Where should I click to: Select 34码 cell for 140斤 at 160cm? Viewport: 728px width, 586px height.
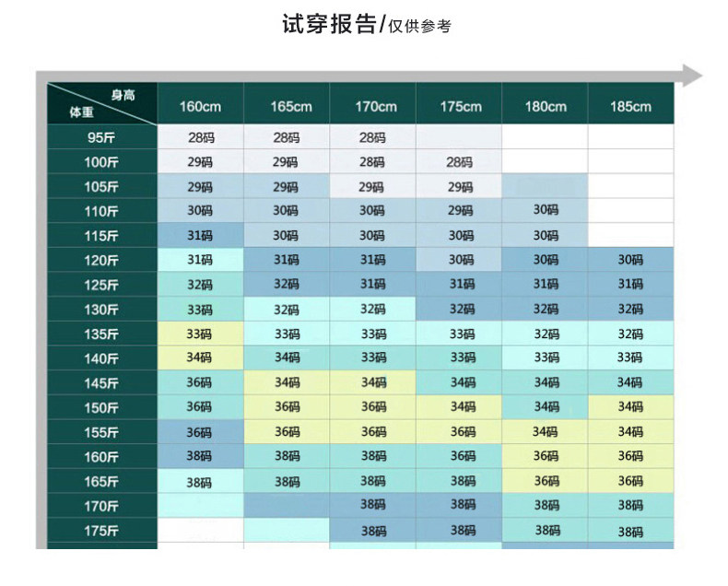coord(200,358)
